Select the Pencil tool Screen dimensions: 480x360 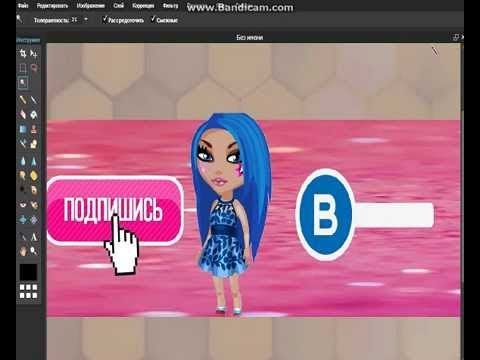[x=23, y=100]
